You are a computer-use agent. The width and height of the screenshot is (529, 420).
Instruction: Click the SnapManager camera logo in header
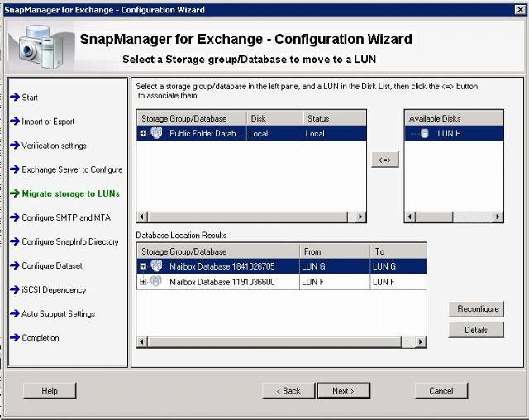coord(41,47)
